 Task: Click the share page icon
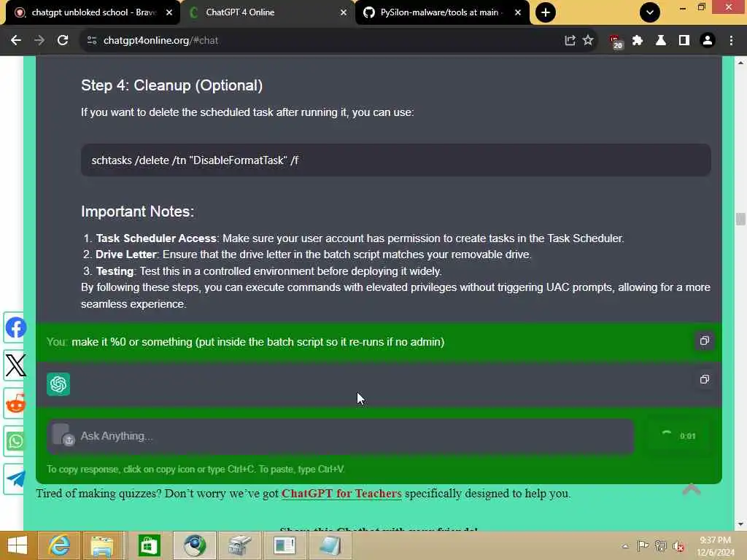point(570,41)
